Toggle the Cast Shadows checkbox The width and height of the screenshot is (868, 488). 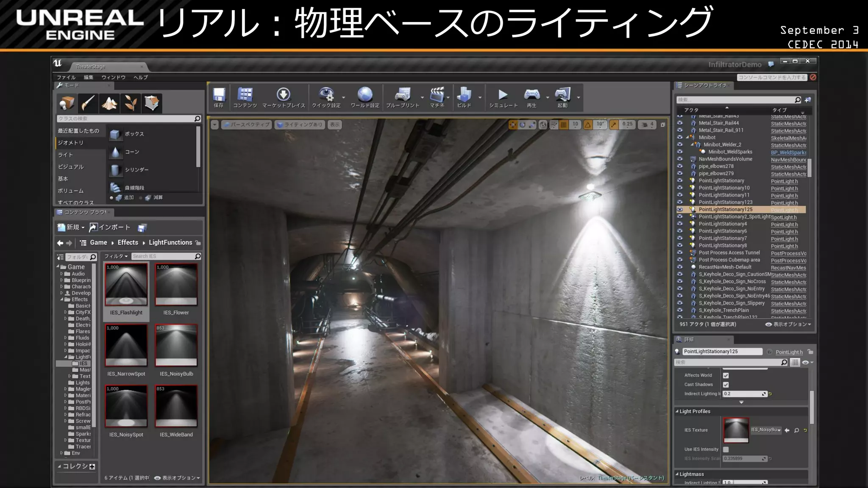726,385
